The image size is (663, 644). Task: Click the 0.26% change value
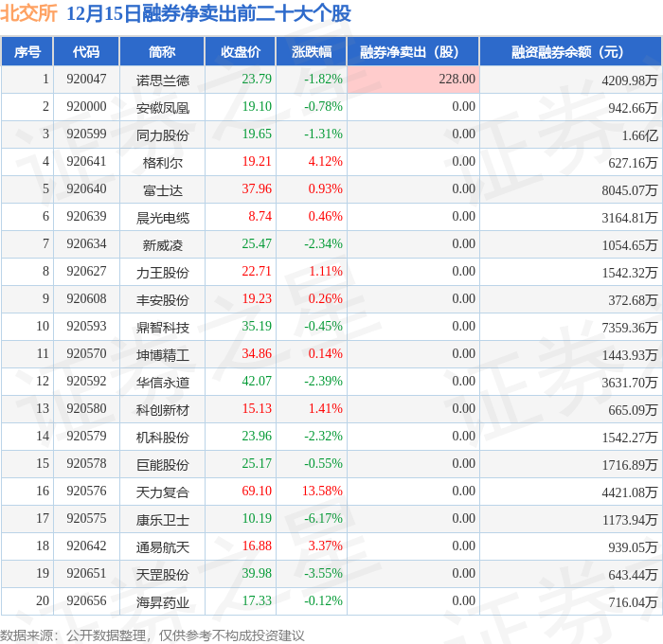(325, 299)
